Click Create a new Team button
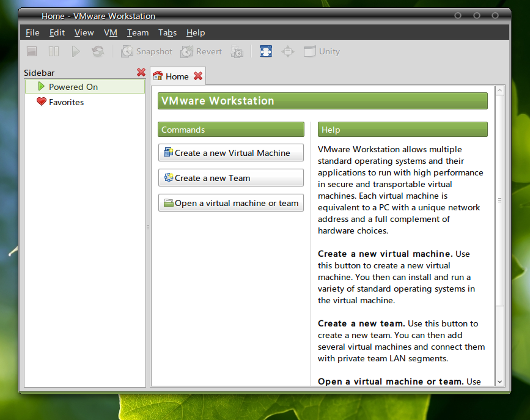 click(231, 177)
